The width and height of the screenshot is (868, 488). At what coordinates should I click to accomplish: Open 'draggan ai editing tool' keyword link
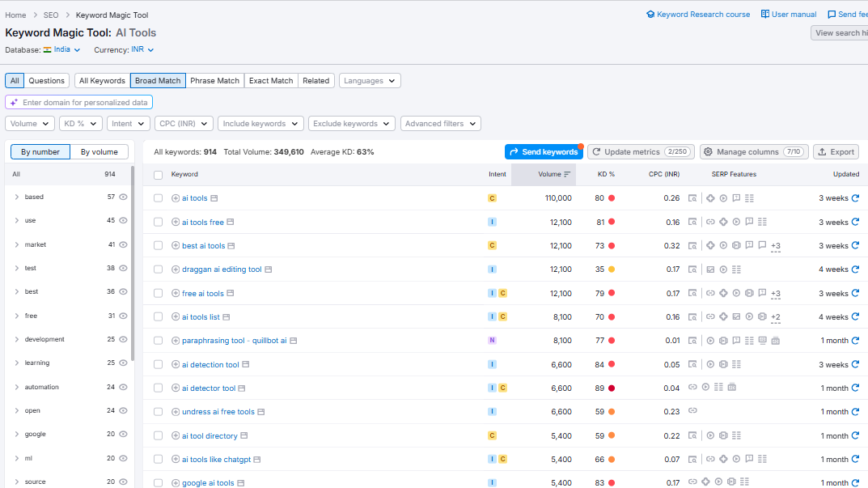(222, 269)
